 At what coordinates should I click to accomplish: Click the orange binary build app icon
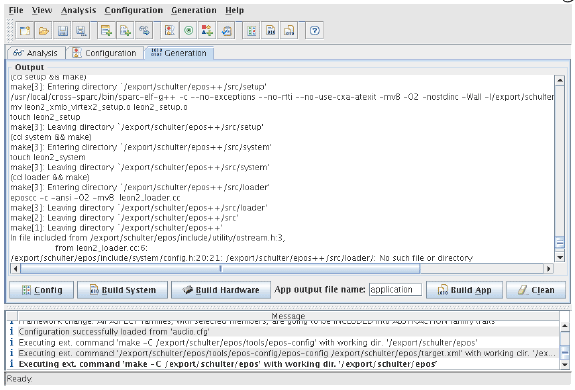point(289,31)
